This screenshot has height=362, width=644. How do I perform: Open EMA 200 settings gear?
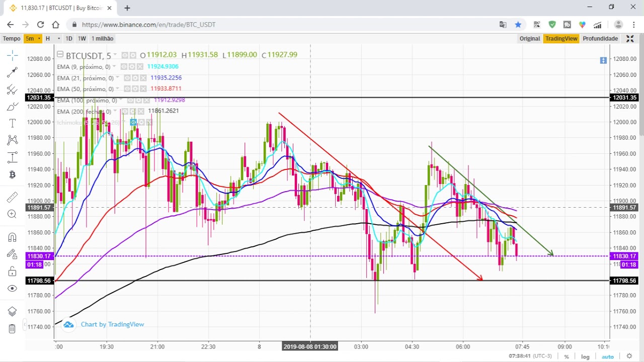pos(133,112)
